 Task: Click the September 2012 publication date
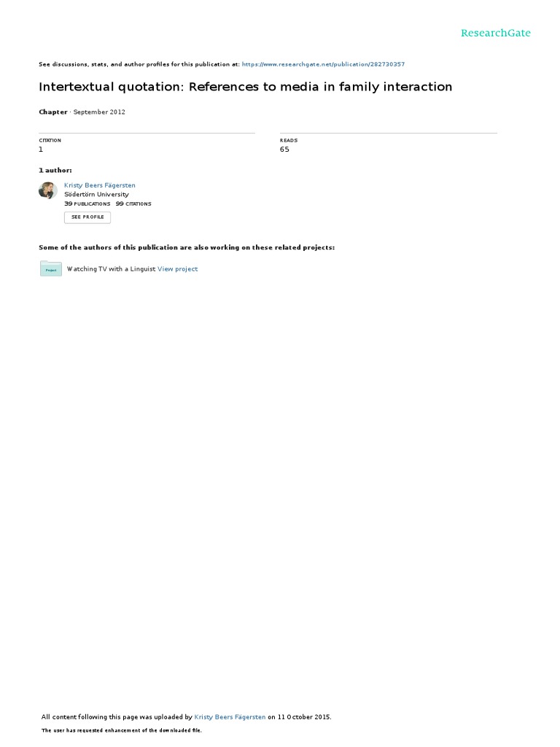point(99,112)
